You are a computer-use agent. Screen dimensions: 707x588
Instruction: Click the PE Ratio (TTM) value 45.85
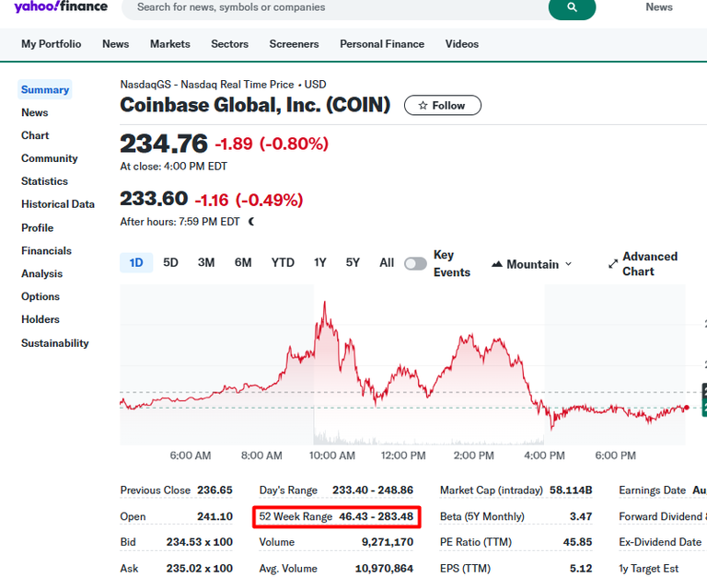click(577, 542)
